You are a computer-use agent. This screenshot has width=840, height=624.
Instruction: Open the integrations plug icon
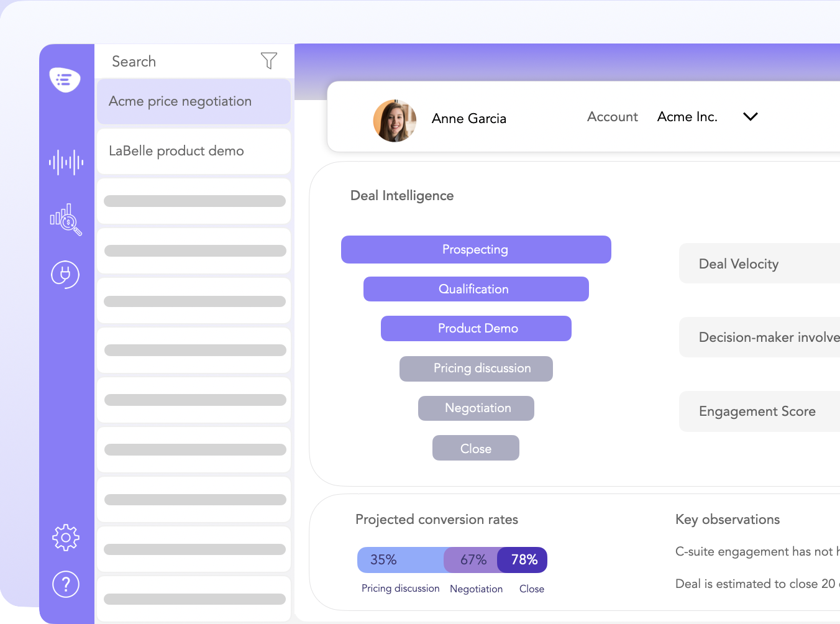[x=65, y=274]
